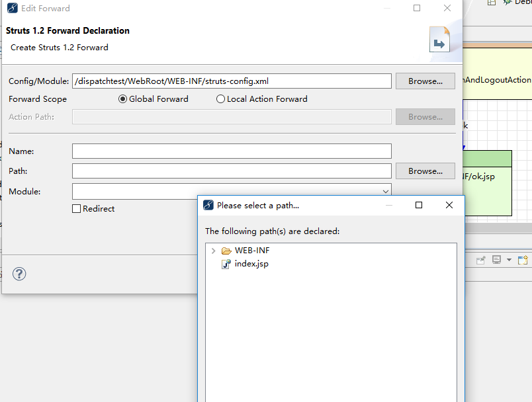Browse for the forward Path
532x402 pixels.
(x=425, y=171)
